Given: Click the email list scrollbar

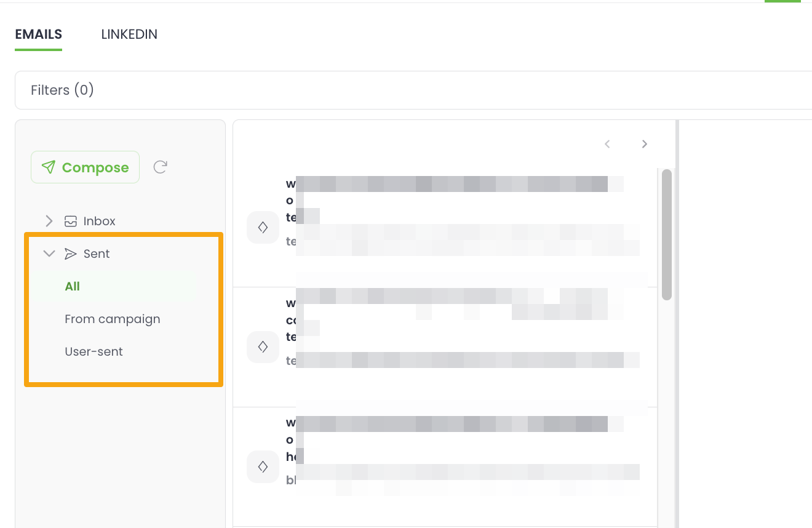Looking at the screenshot, I should (x=666, y=234).
